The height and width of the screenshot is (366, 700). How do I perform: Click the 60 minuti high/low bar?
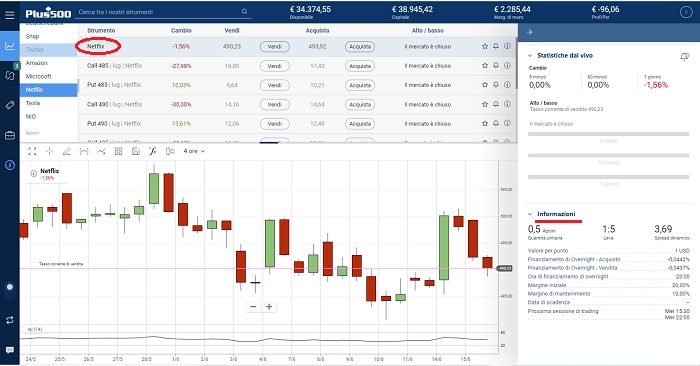pyautogui.click(x=608, y=155)
